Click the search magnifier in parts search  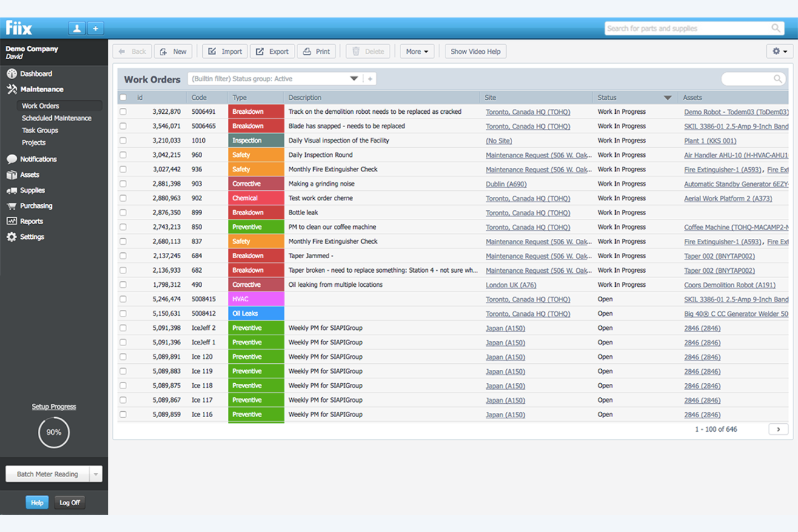pyautogui.click(x=775, y=28)
